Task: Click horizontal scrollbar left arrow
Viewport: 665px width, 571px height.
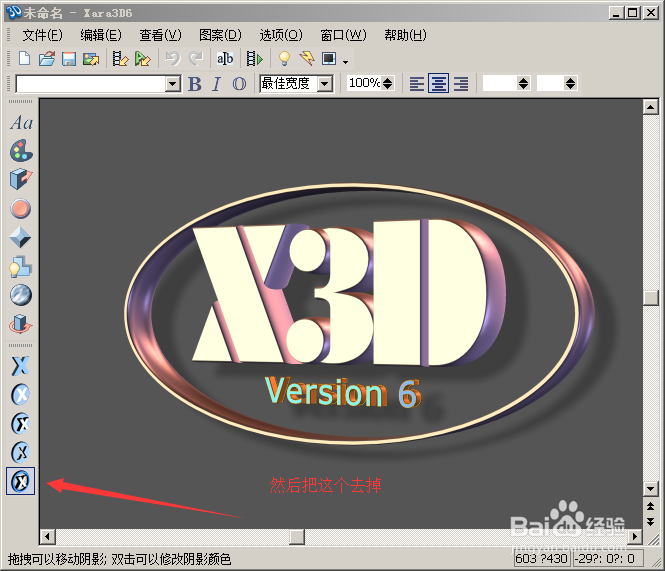Action: tap(47, 537)
